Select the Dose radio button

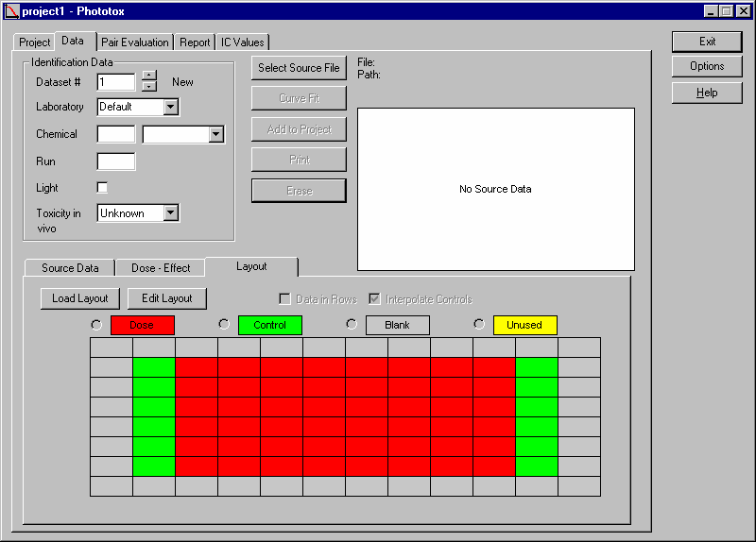pos(96,325)
